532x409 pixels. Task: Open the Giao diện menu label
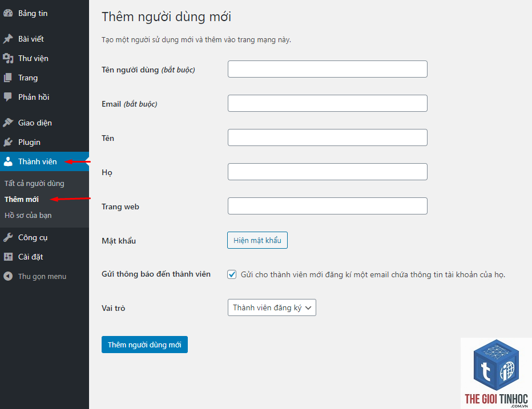(x=35, y=123)
